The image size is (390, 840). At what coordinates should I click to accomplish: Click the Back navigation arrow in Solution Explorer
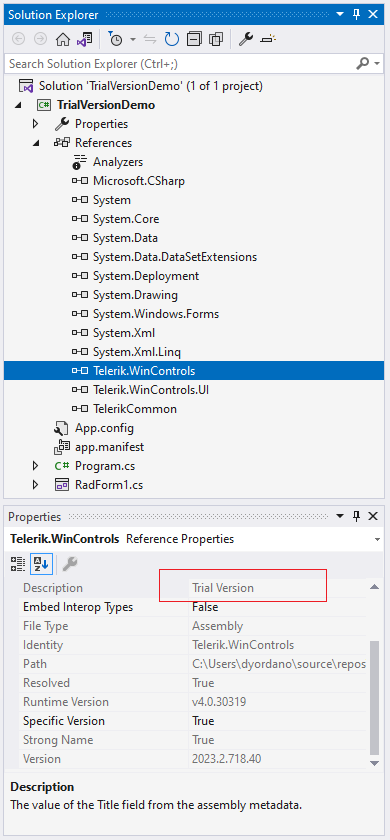(x=18, y=39)
